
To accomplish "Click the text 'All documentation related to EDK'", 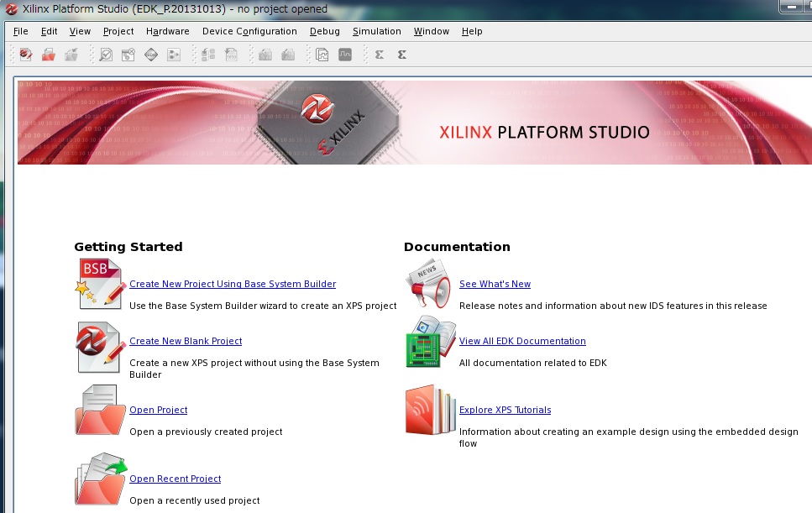I will 533,363.
